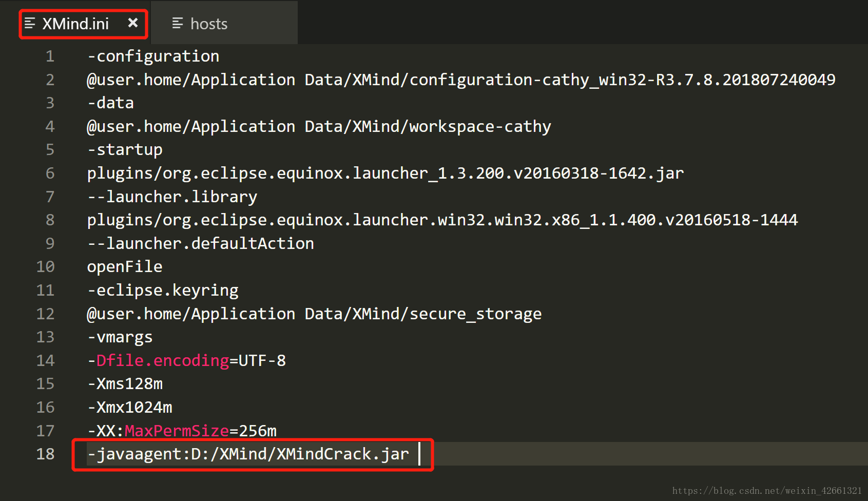Click the '-data' line
Screen dimensions: 868x501
click(x=110, y=103)
